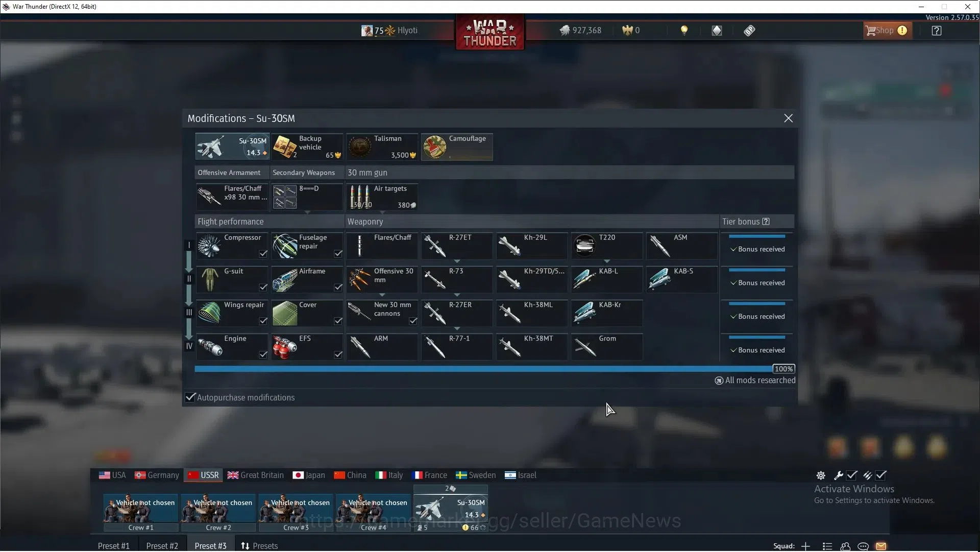The height and width of the screenshot is (552, 980).
Task: Toggle Autopurchase modifications checkbox
Action: coord(190,397)
